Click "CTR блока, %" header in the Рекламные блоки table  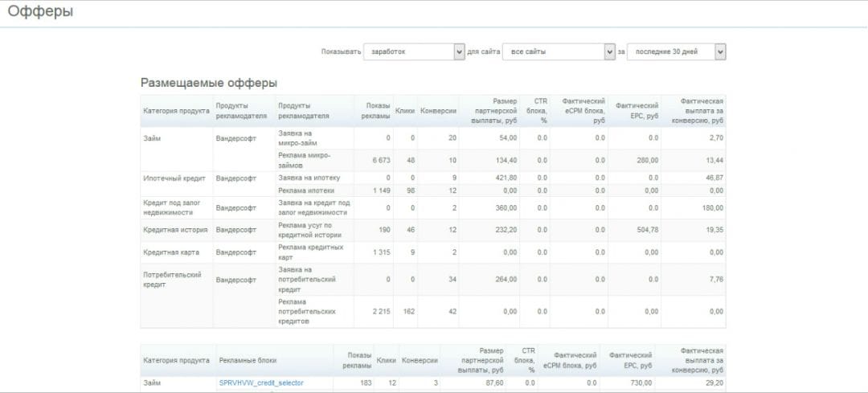coord(524,360)
